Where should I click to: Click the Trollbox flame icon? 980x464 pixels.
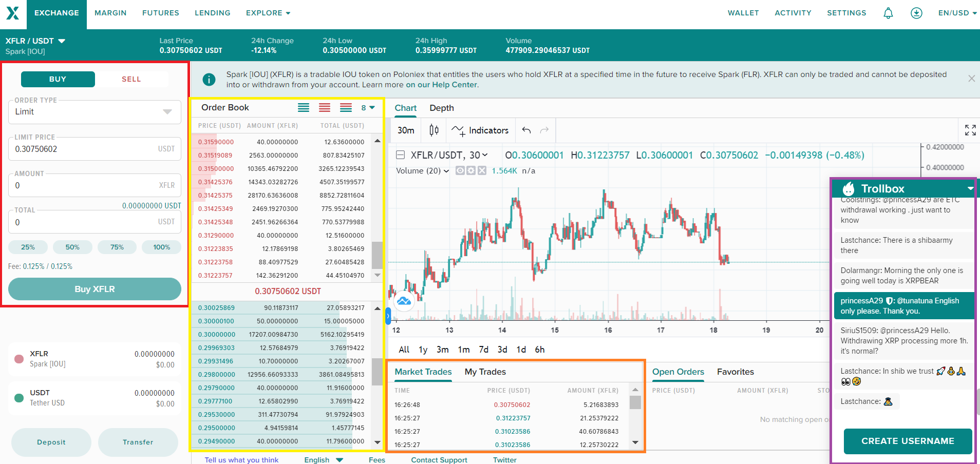tap(849, 188)
